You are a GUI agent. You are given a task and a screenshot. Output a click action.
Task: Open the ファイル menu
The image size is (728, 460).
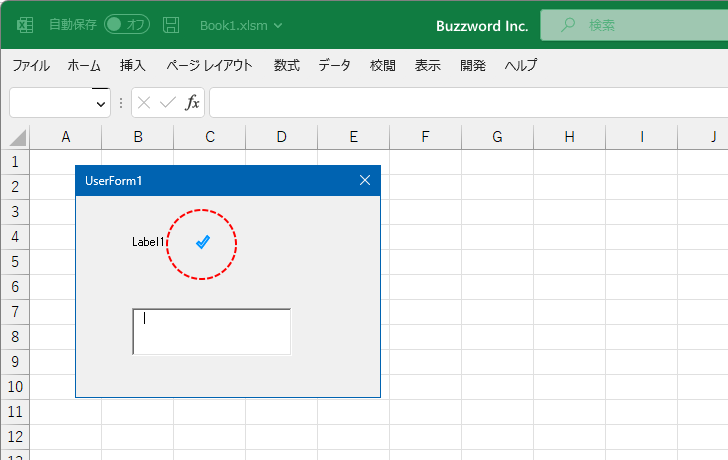[30, 66]
